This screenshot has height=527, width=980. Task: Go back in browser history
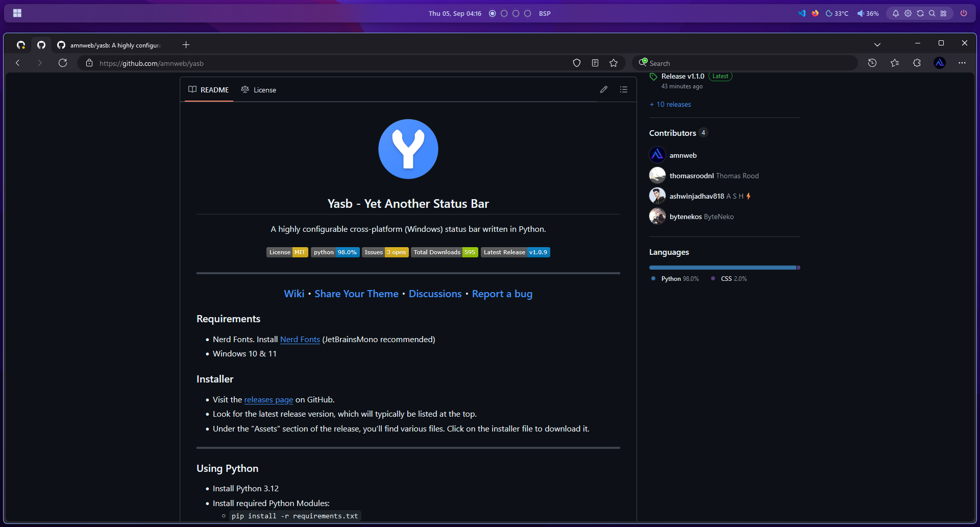[x=18, y=63]
